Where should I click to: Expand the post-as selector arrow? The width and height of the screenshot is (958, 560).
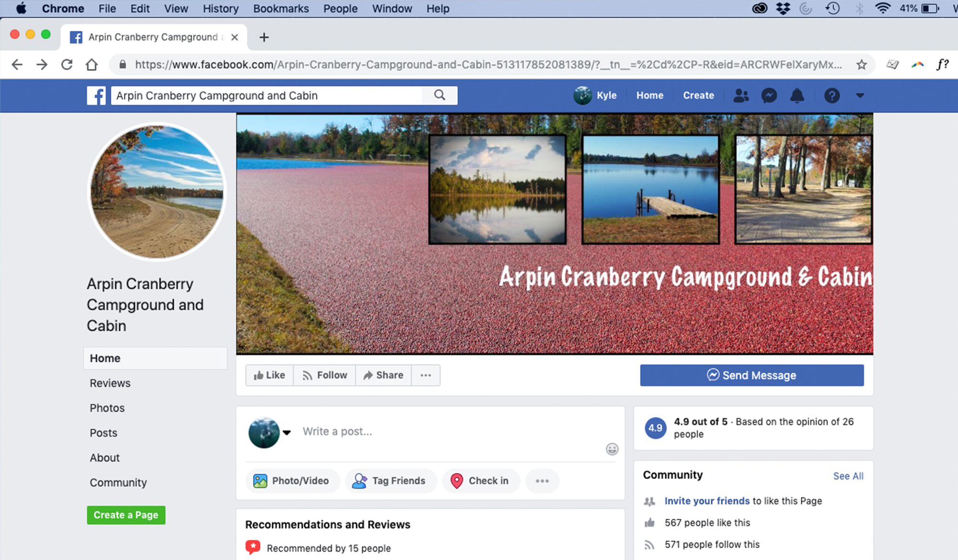[286, 433]
